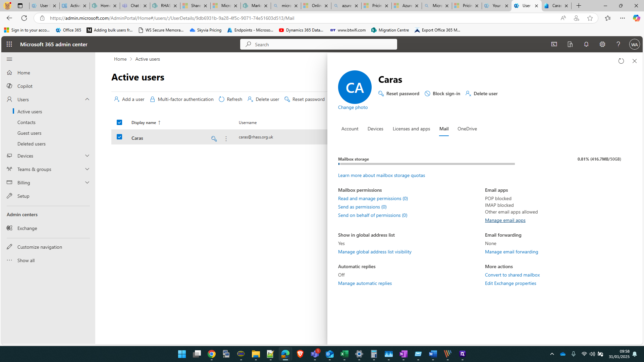The width and height of the screenshot is (644, 362).
Task: Collapse the Users section chevron
Action: pos(87,99)
